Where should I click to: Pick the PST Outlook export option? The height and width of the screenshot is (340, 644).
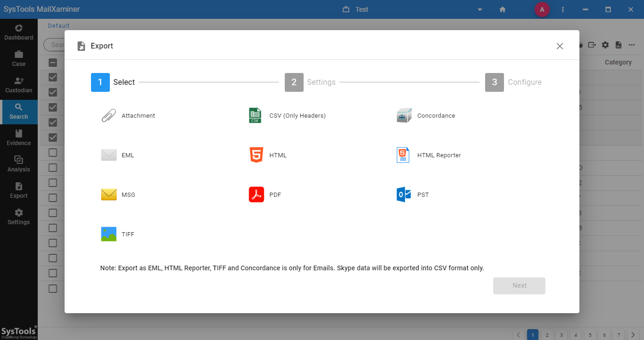pos(413,194)
